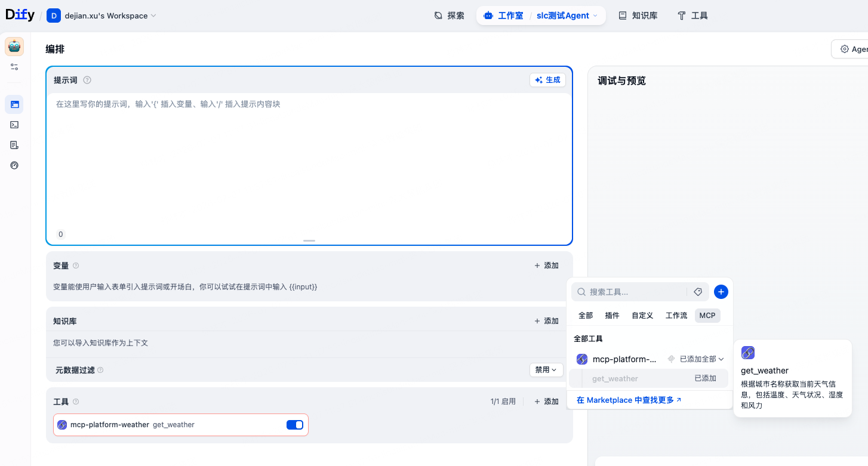The image size is (868, 466).
Task: Click the robot app icon in sidebar
Action: click(14, 46)
